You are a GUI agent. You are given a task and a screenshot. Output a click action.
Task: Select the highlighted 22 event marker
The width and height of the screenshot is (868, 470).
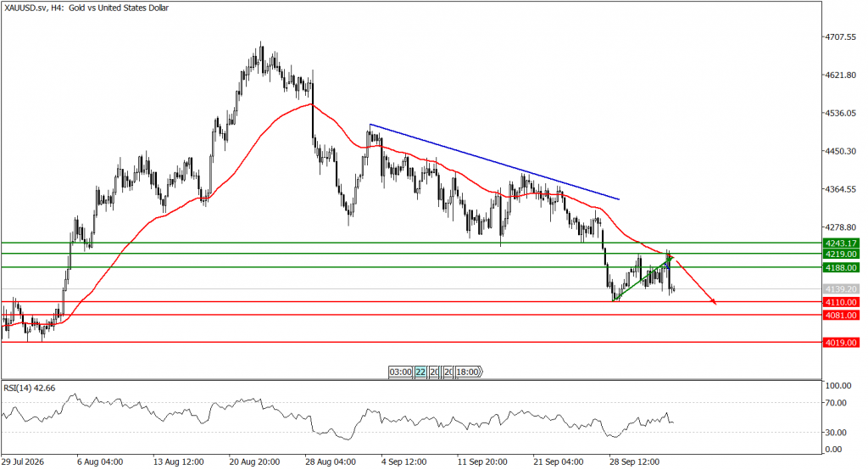pos(420,372)
